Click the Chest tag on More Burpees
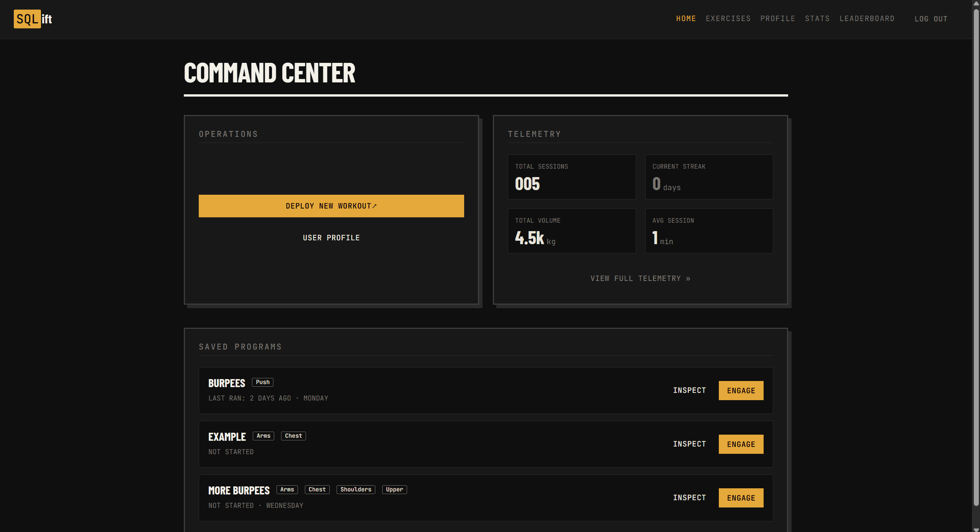Image resolution: width=980 pixels, height=532 pixels. pyautogui.click(x=317, y=489)
